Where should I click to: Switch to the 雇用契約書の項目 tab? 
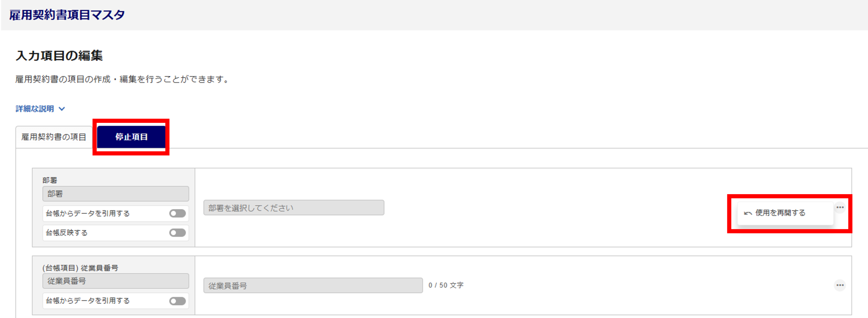54,137
